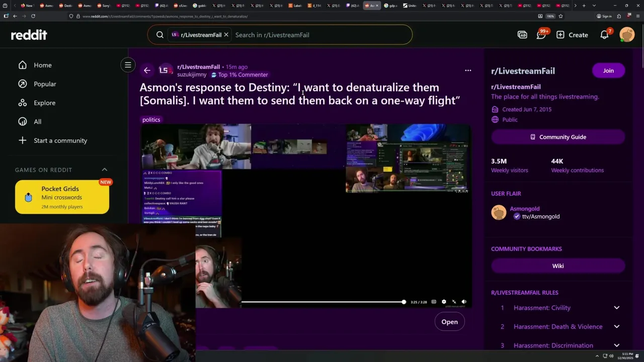
Task: Toggle video fullscreen mode
Action: pos(454,302)
